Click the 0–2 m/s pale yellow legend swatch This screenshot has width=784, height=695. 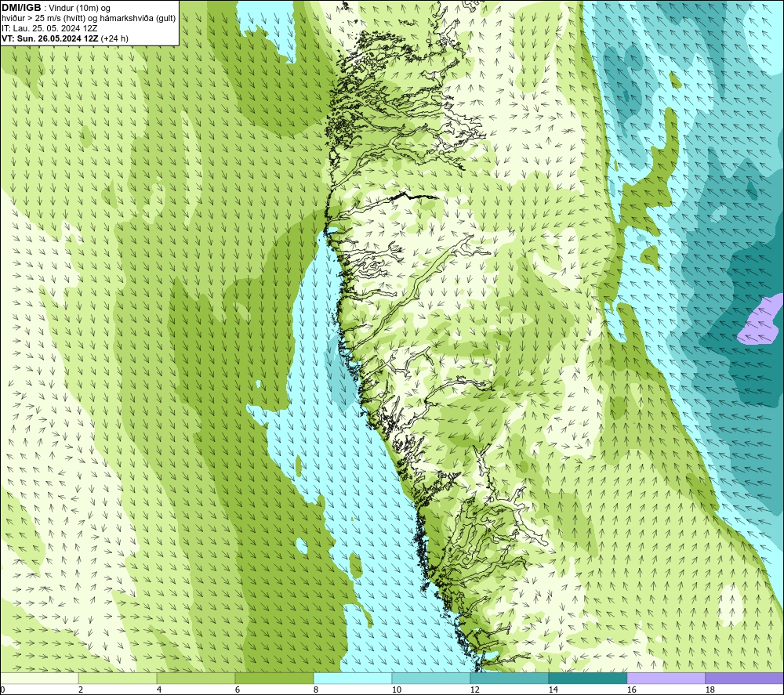point(39,678)
